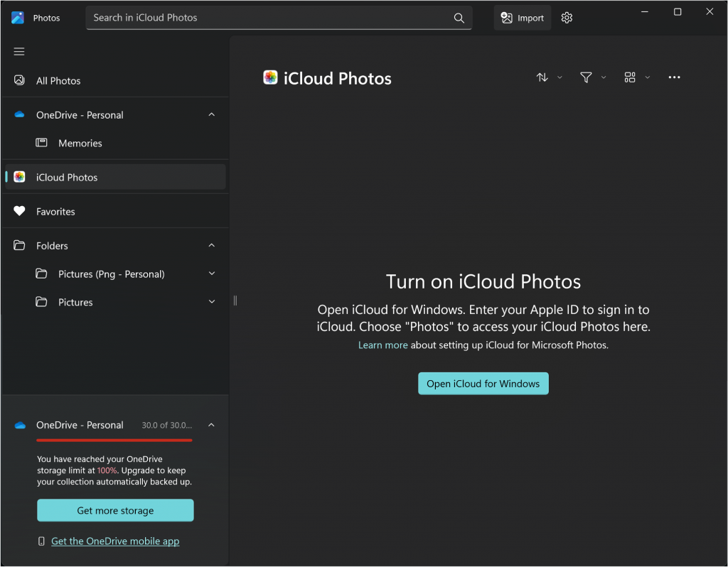
Task: Click the Favorites heart icon
Action: [19, 211]
